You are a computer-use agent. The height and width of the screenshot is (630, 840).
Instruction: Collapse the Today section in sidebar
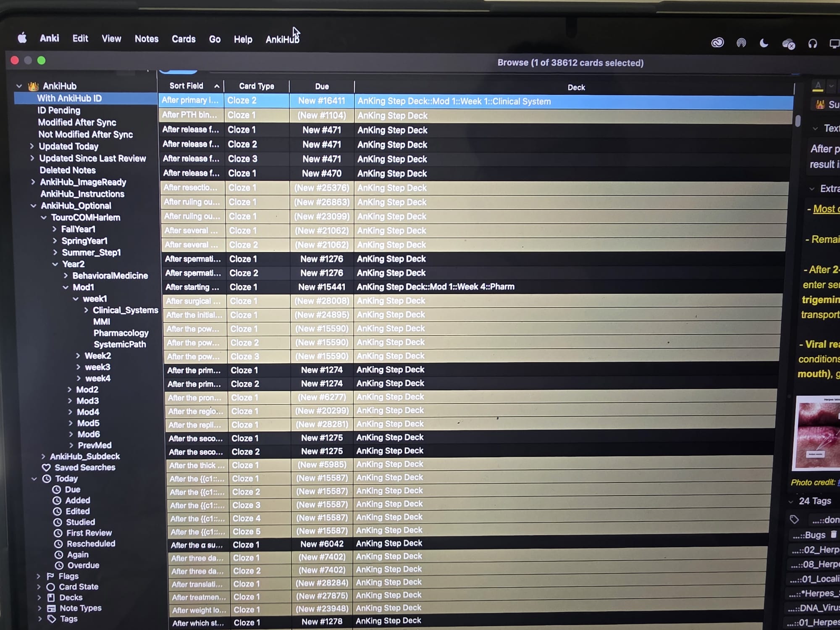34,479
